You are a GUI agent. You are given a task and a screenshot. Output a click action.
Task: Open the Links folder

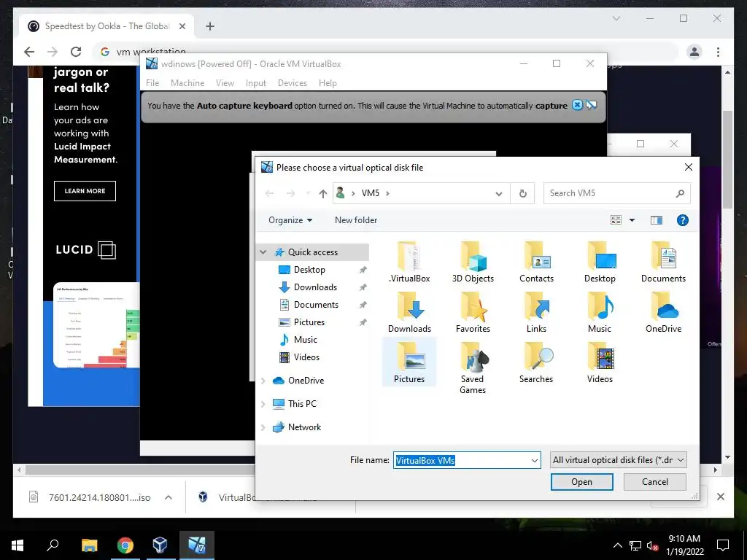point(536,312)
